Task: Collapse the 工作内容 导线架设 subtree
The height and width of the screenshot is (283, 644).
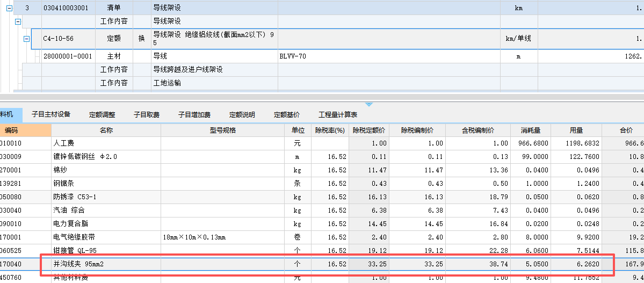Action: 18,21
